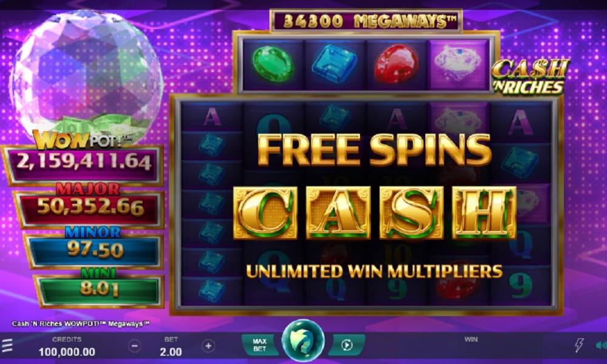Open the hamburger menu icon

7,345
